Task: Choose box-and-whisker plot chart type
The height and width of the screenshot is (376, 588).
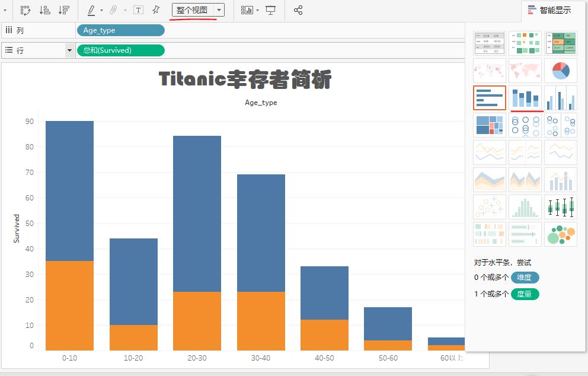Action: 561,207
